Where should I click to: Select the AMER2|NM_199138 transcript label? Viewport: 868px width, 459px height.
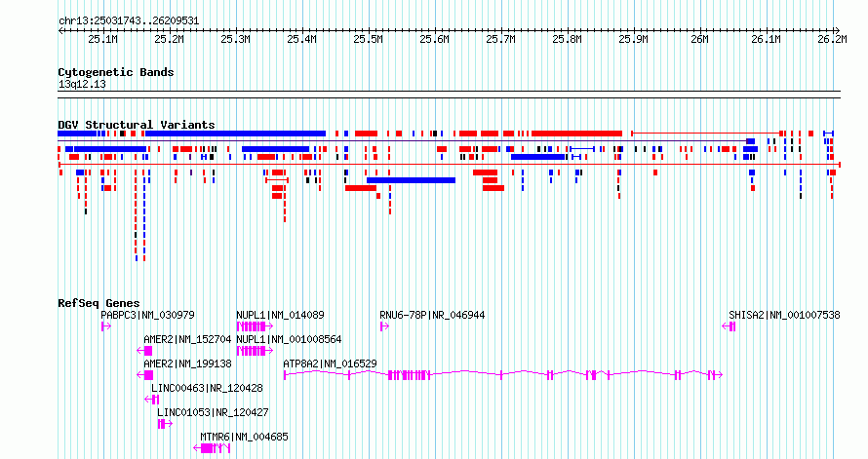tap(187, 363)
